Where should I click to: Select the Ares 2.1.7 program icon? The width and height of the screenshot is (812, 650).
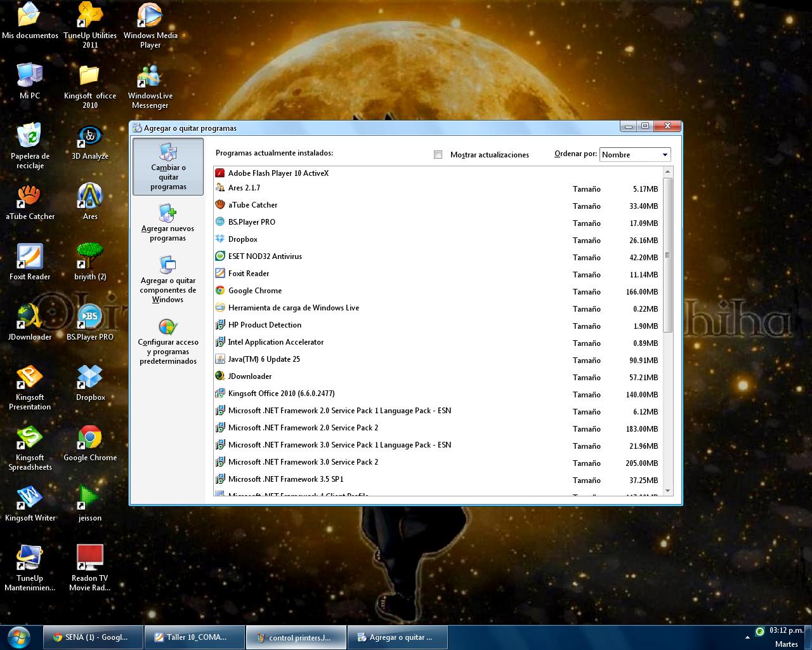(220, 188)
